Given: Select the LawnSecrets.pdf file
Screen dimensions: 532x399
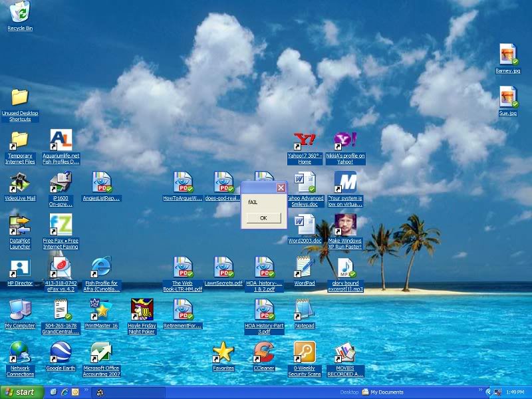Looking at the screenshot, I should (x=223, y=268).
